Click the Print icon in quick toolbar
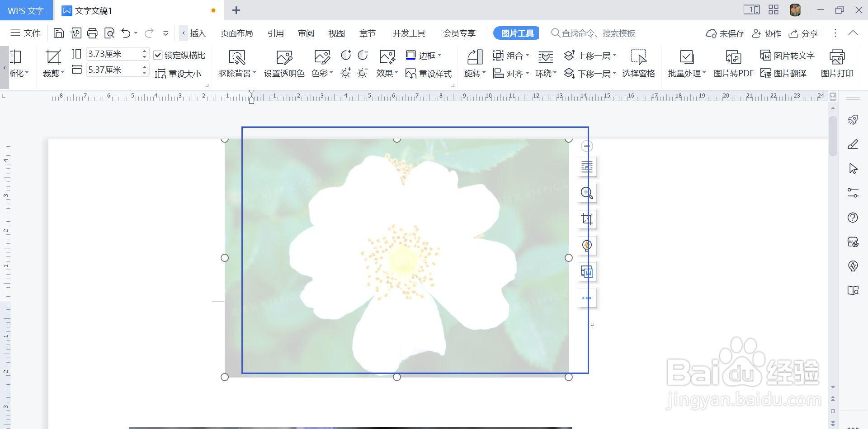Screen dimensions: 868x429 coord(92,33)
